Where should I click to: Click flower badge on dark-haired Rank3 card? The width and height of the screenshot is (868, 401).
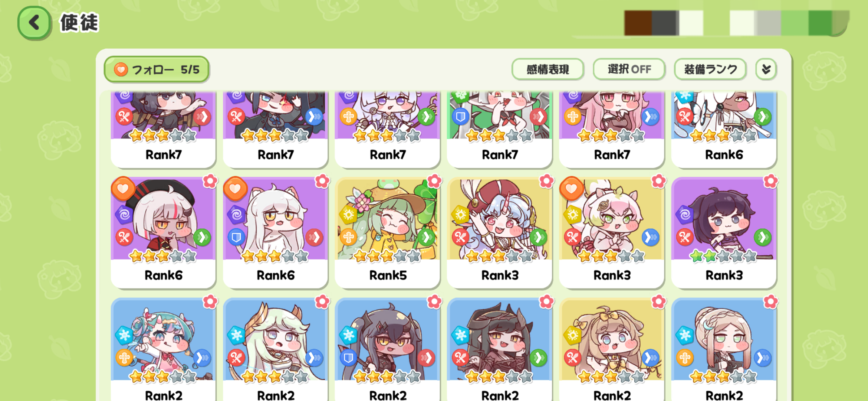[770, 181]
